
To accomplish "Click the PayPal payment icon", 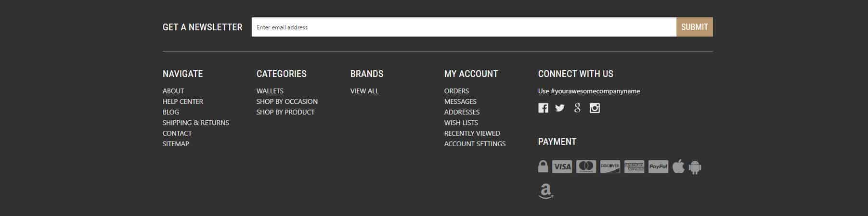I will pyautogui.click(x=658, y=167).
